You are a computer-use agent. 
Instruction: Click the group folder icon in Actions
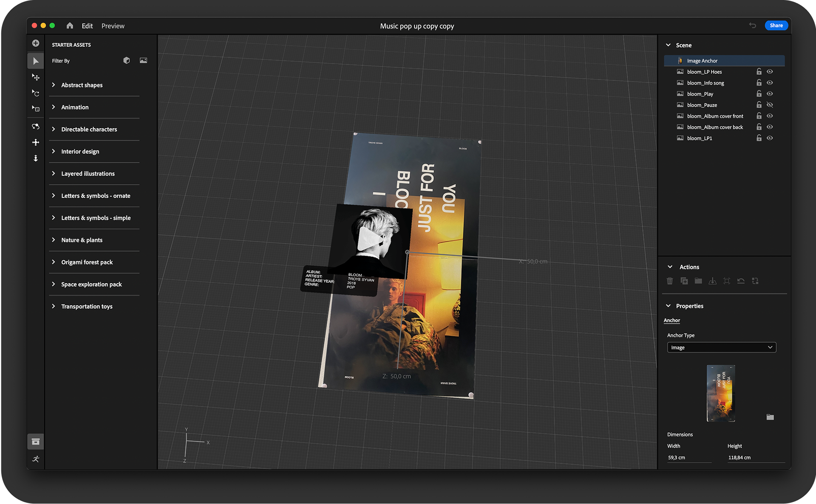pyautogui.click(x=698, y=281)
